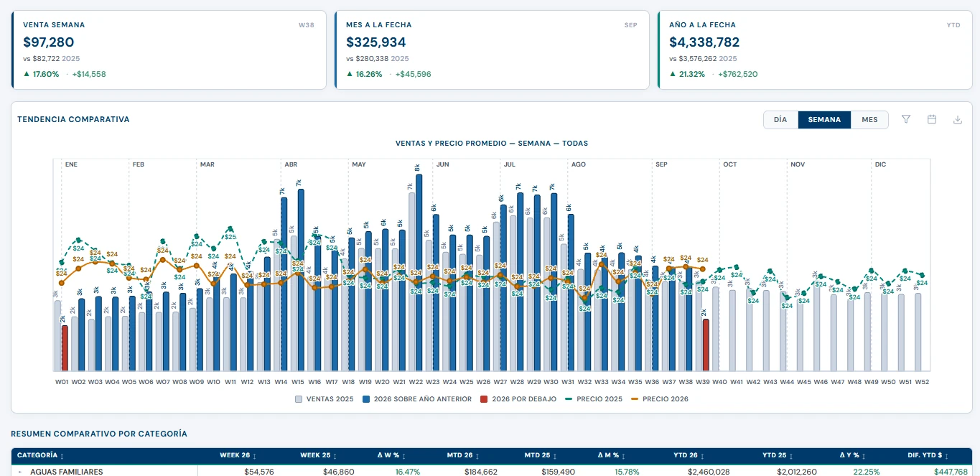Click the $325,934 month-to-date value
The image size is (980, 476).
click(375, 42)
